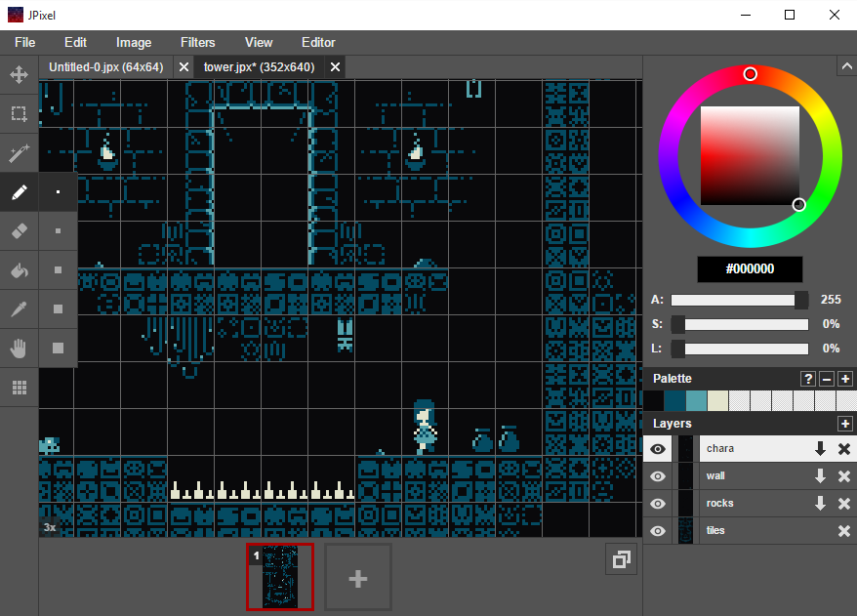Add a new layer
Viewport: 857px width, 616px height.
[844, 424]
